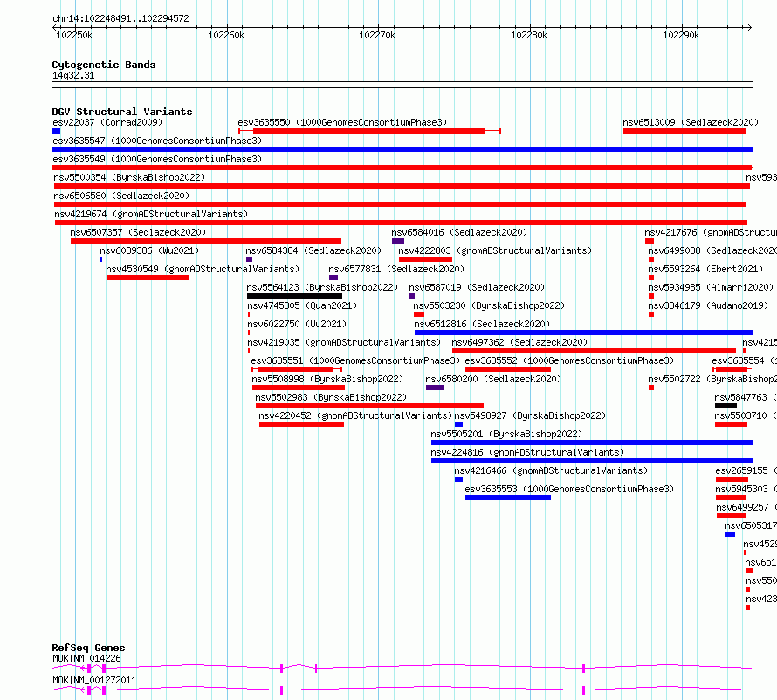Viewport: 777px width, 700px height.
Task: Select nsv6587019 (Sedlazeck2020) label
Action: pos(477,287)
